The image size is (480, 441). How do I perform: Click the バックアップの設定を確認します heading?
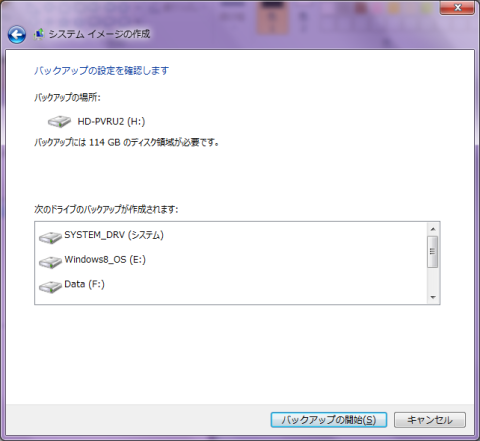pyautogui.click(x=101, y=71)
